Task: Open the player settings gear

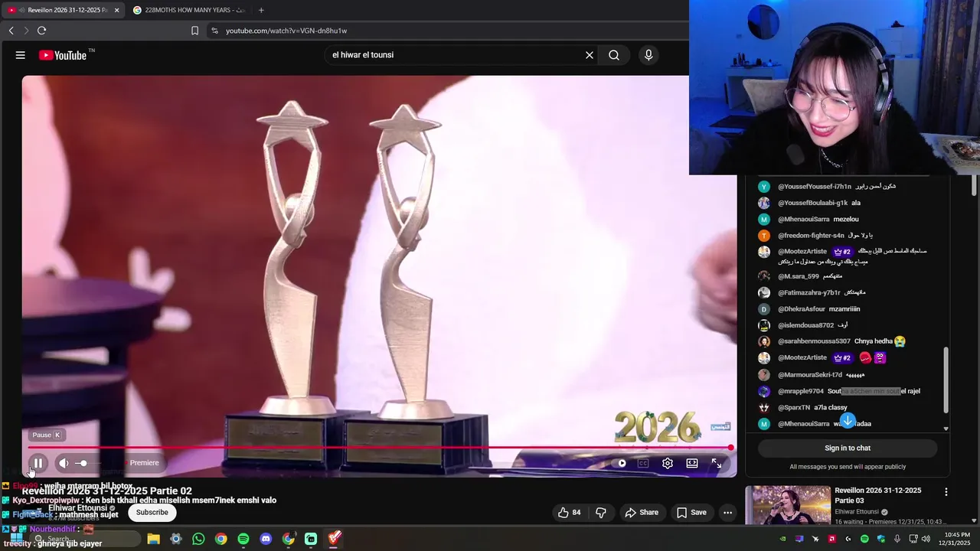Action: pos(668,463)
